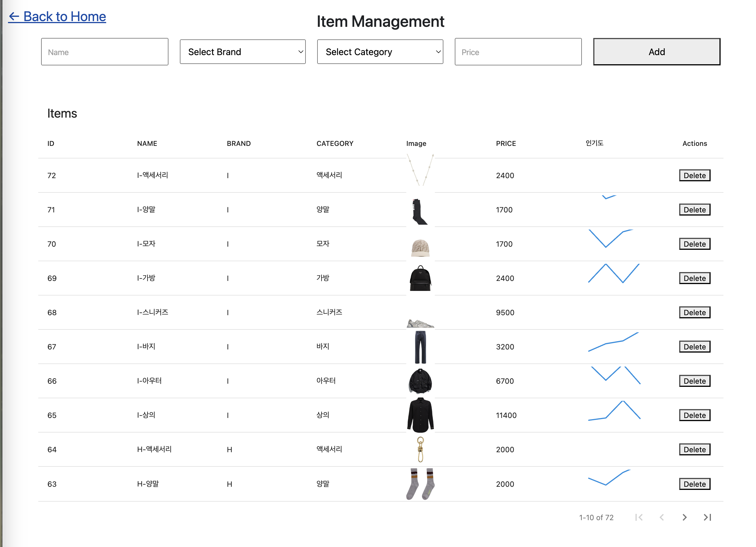Sort by the PRICE column header
This screenshot has height=547, width=756.
(506, 143)
